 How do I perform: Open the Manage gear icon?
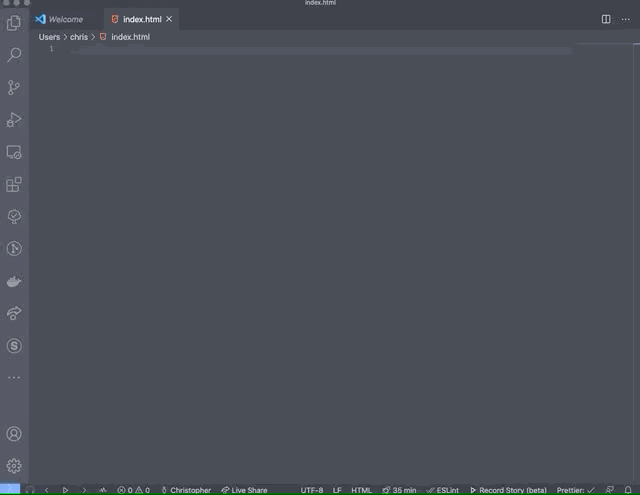click(14, 466)
